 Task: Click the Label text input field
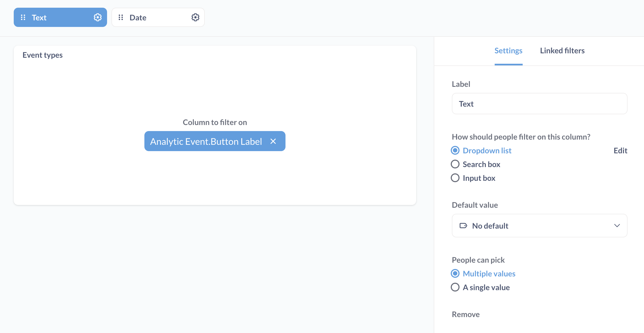(x=539, y=104)
